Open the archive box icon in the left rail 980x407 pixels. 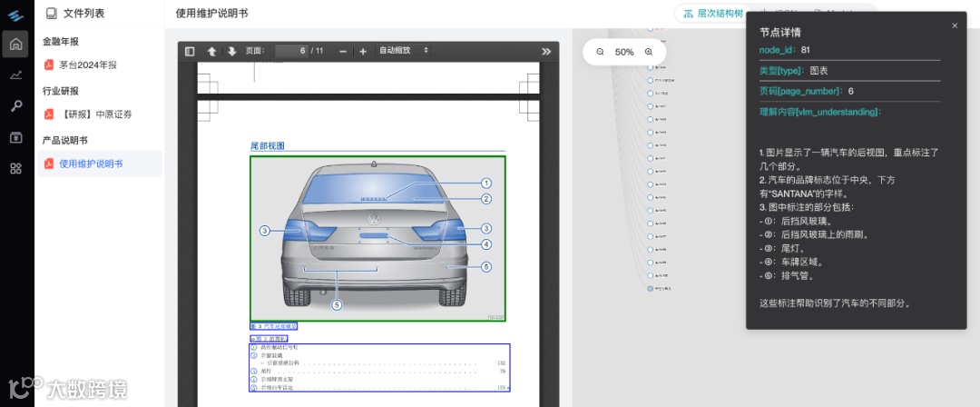[15, 137]
